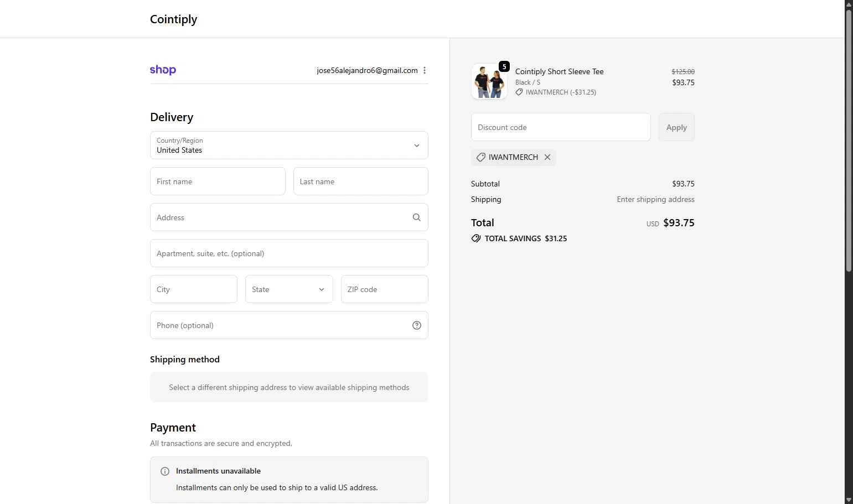Click the shipping methods notice box

coord(289,387)
